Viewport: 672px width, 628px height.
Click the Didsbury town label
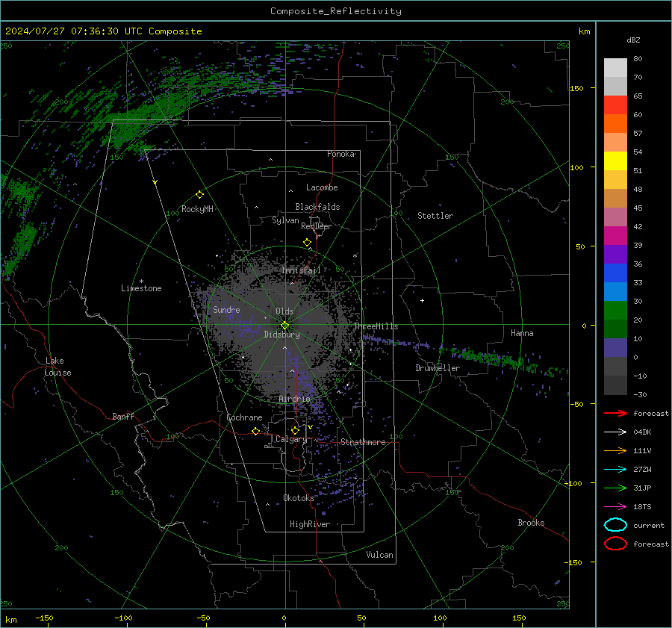tap(281, 335)
